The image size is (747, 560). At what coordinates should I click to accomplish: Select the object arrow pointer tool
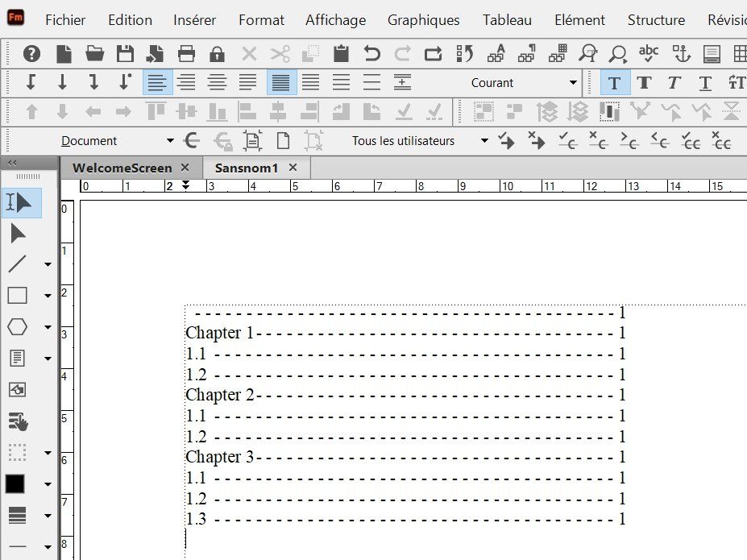point(18,234)
